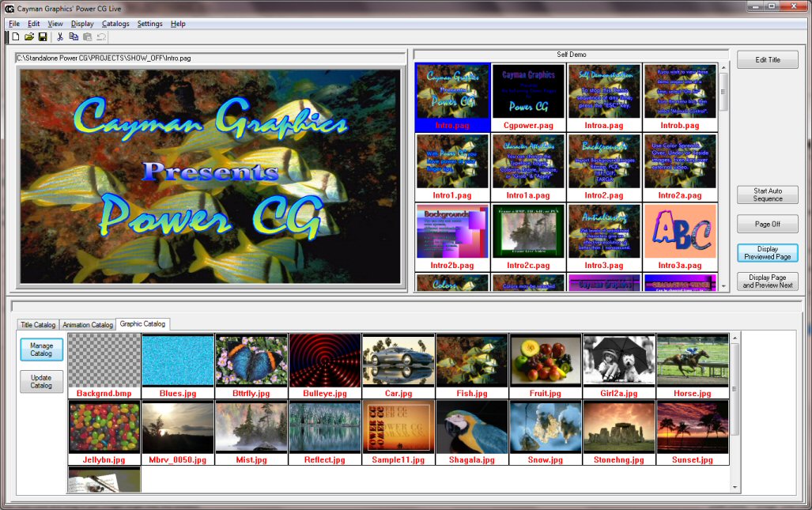Select the Intro2c.pag page thumbnail

click(x=528, y=237)
